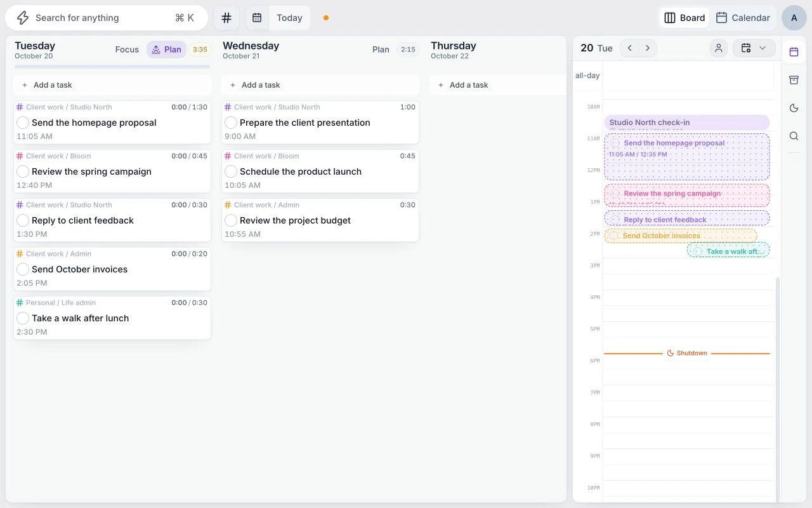Screen dimensions: 812x508
Task: Click Tuesday's progress bar under the date
Action: point(112,66)
